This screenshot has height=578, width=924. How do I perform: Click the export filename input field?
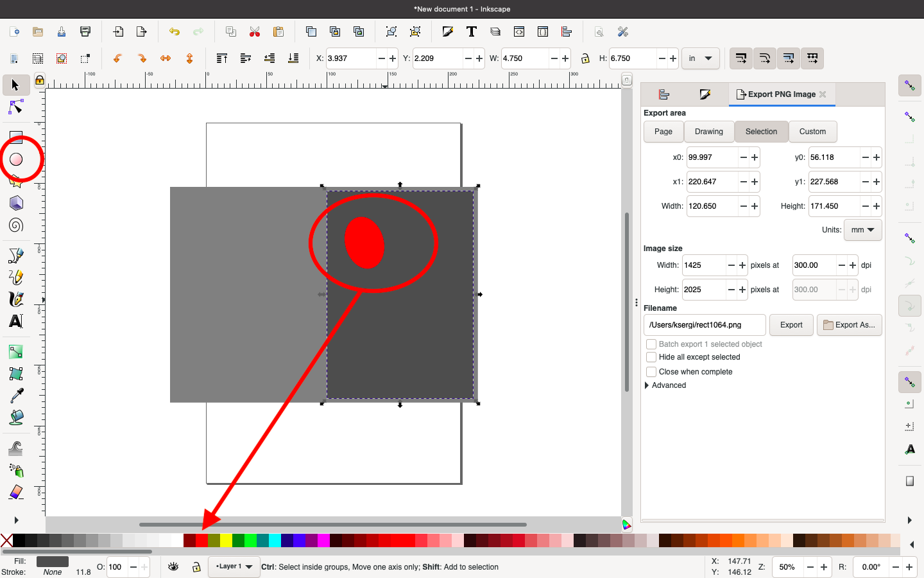[x=704, y=325]
